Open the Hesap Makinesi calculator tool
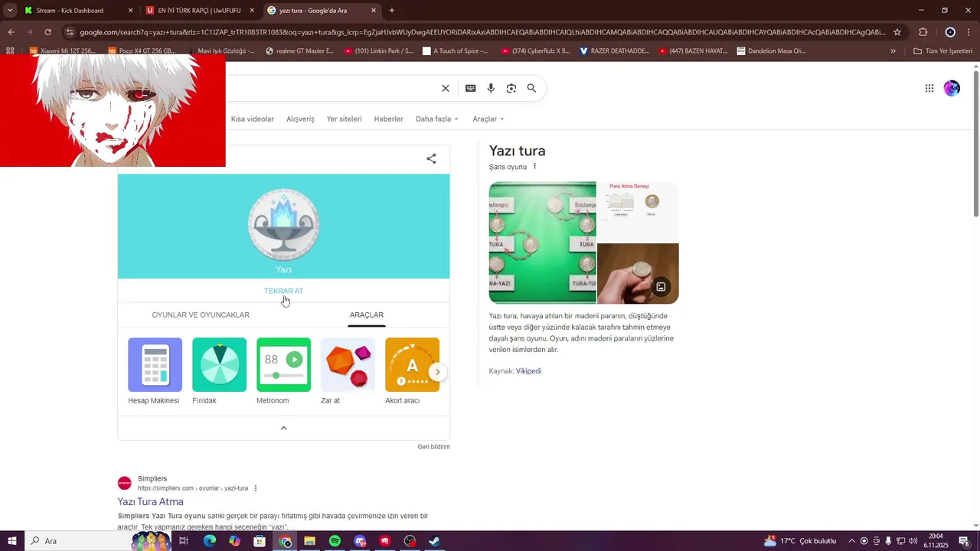Screen dimensions: 980x551 tap(155, 372)
